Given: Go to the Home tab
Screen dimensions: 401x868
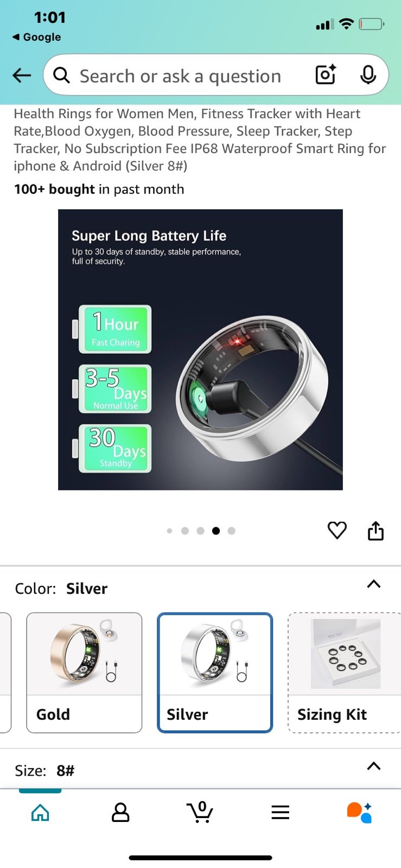Looking at the screenshot, I should pyautogui.click(x=40, y=812).
